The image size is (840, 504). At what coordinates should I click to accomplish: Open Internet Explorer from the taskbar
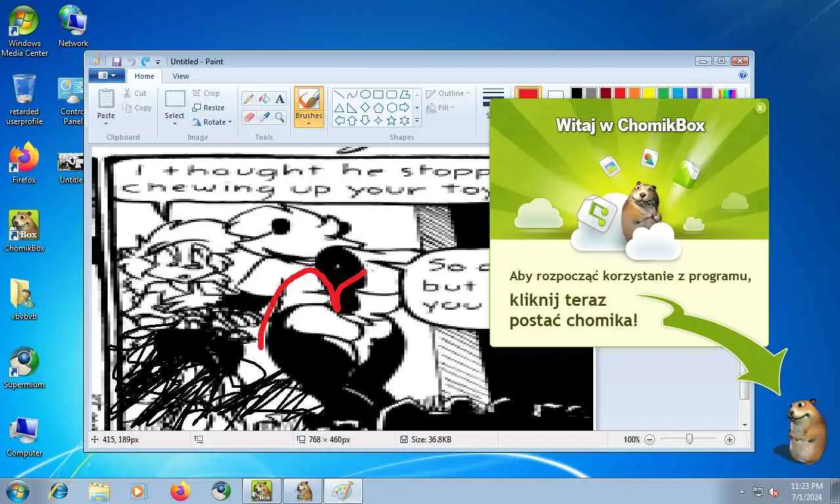[59, 491]
